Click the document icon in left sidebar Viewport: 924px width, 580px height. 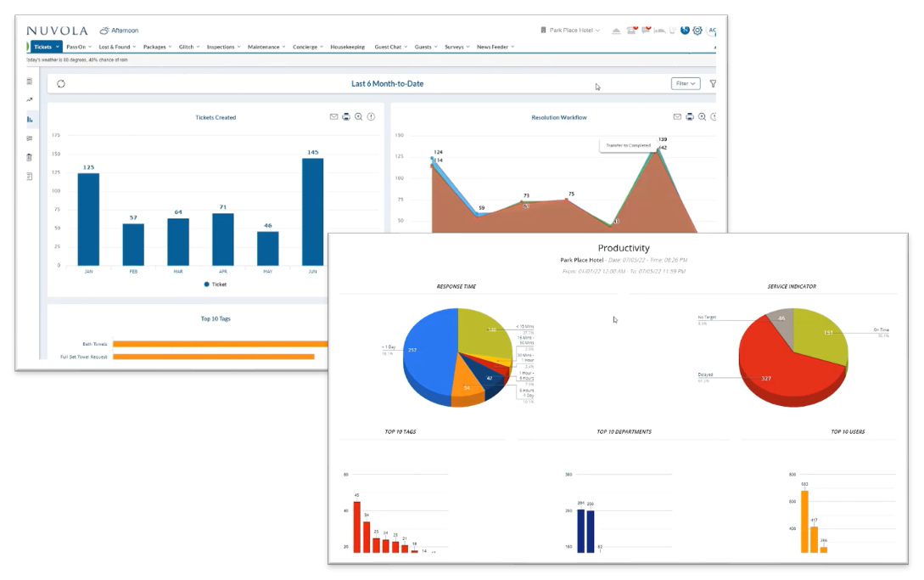pyautogui.click(x=30, y=177)
